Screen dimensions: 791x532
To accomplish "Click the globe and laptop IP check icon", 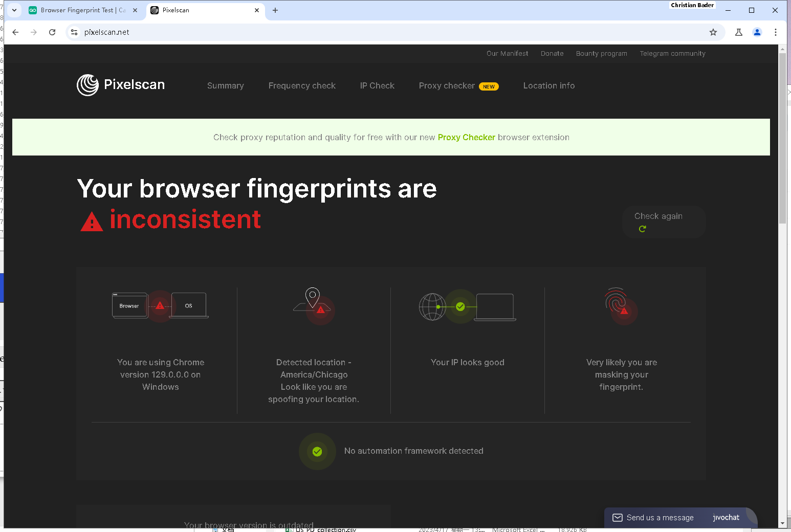I will tap(467, 306).
